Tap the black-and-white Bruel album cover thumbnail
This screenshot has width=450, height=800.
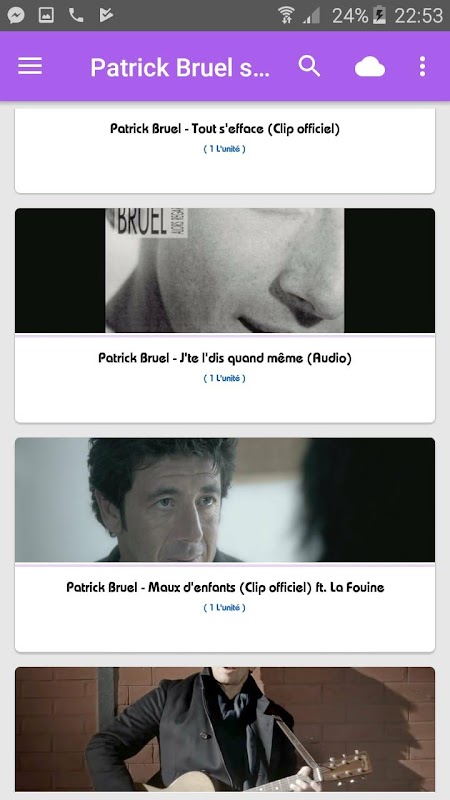[x=225, y=270]
